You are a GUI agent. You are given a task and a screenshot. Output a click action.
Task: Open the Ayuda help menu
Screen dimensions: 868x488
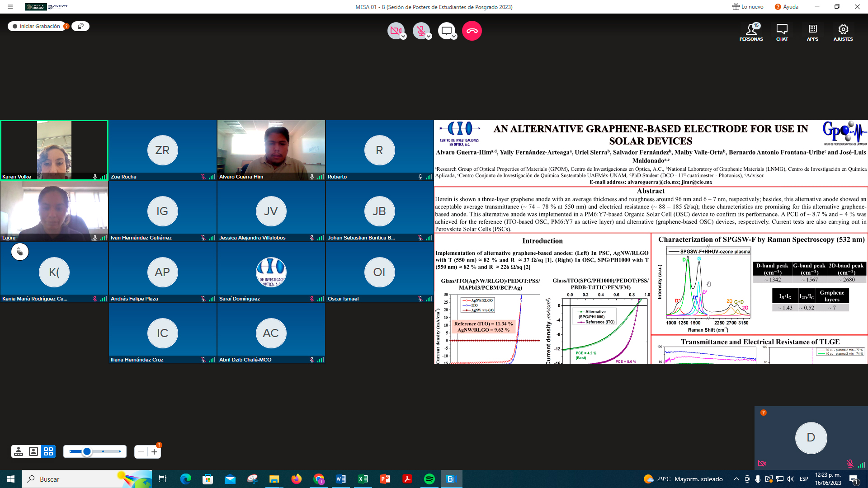point(787,7)
